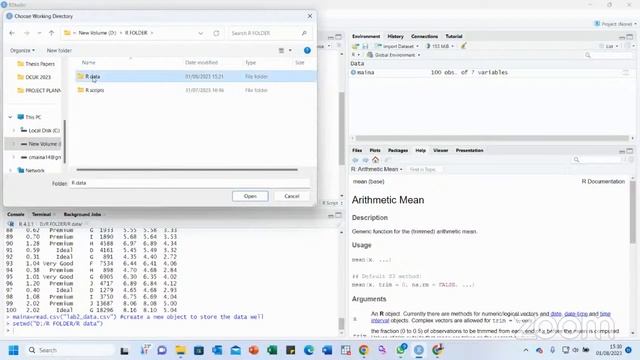
Task: Sort by the Date modified column
Action: click(x=201, y=62)
